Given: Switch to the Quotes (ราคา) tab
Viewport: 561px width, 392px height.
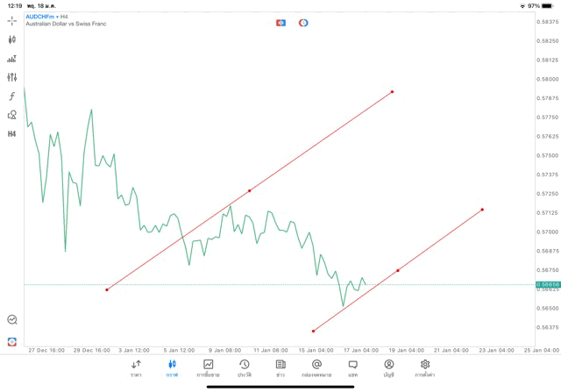Looking at the screenshot, I should [136, 368].
